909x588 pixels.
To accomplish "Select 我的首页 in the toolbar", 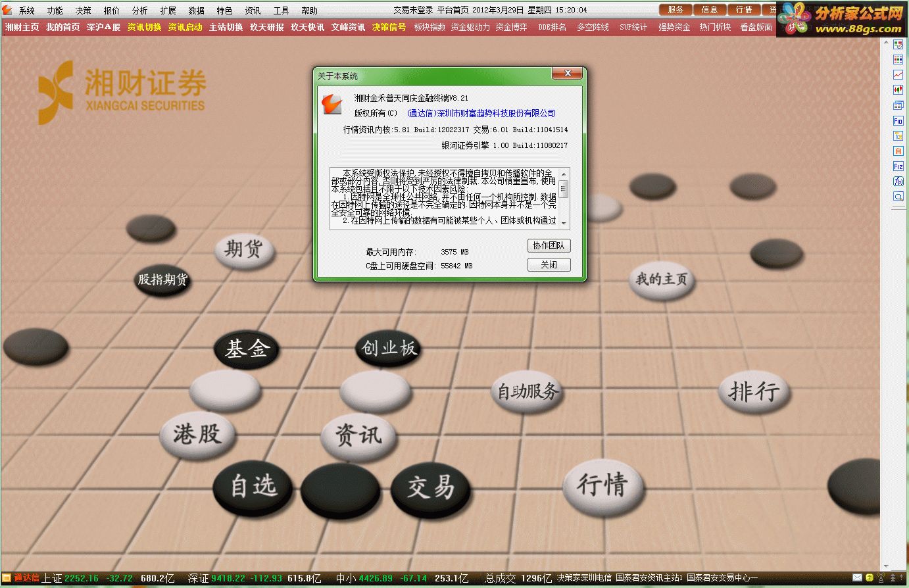I will point(63,27).
